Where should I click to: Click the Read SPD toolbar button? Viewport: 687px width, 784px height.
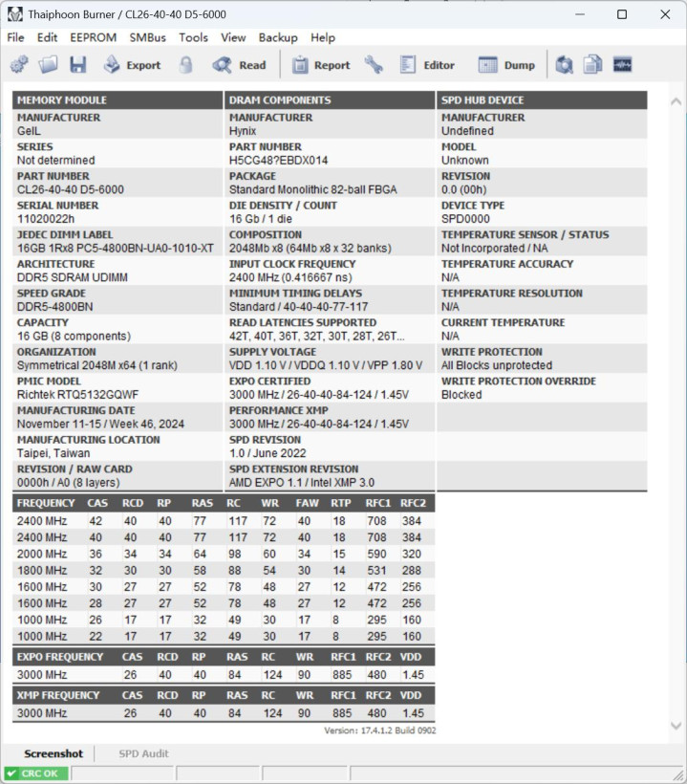tap(239, 65)
